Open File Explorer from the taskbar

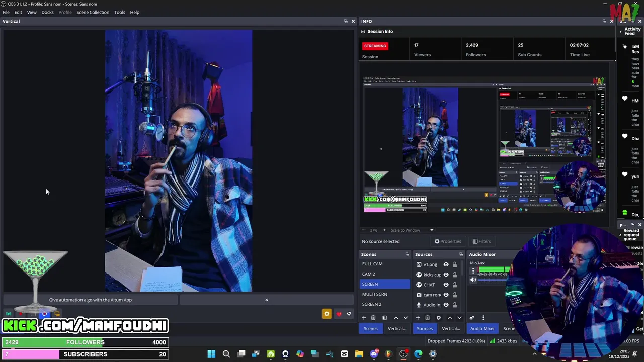359,354
